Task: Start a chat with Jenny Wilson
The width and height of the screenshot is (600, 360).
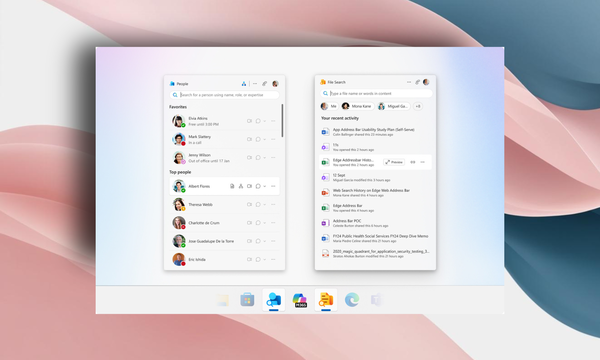Action: pyautogui.click(x=258, y=158)
